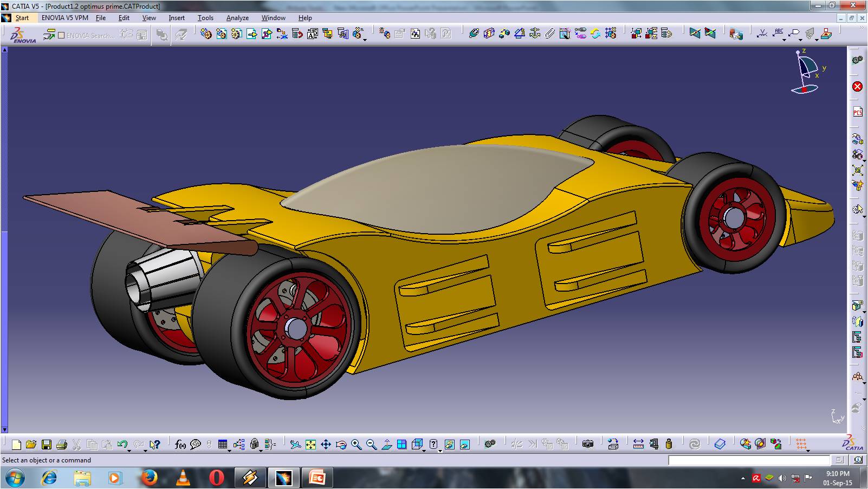
Task: Click Windows Start orb on taskbar
Action: (x=15, y=478)
